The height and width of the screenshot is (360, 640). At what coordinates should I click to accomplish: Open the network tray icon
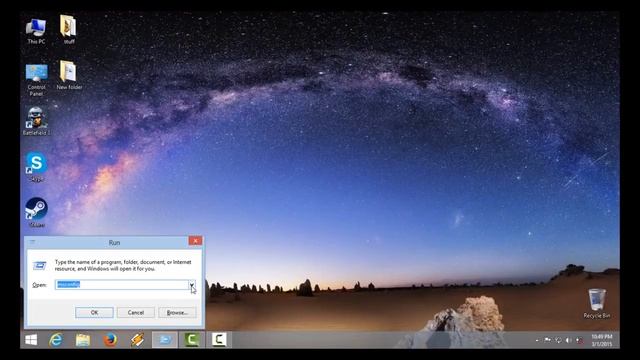558,340
